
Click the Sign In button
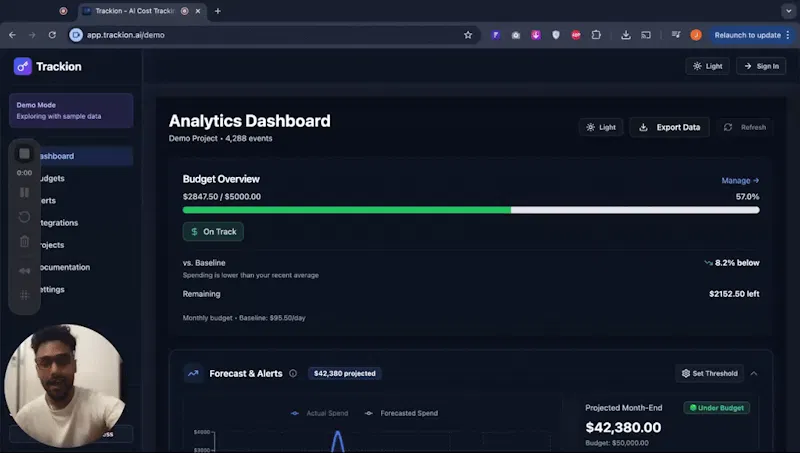tap(761, 66)
